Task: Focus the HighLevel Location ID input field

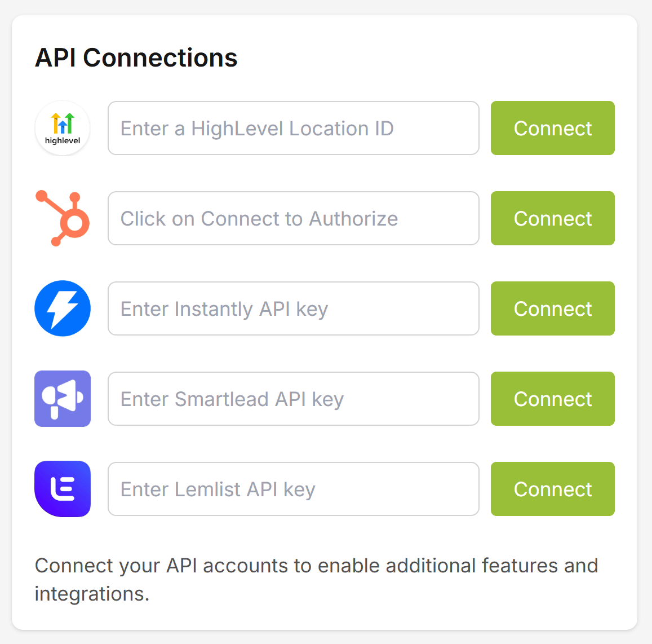Action: click(293, 128)
